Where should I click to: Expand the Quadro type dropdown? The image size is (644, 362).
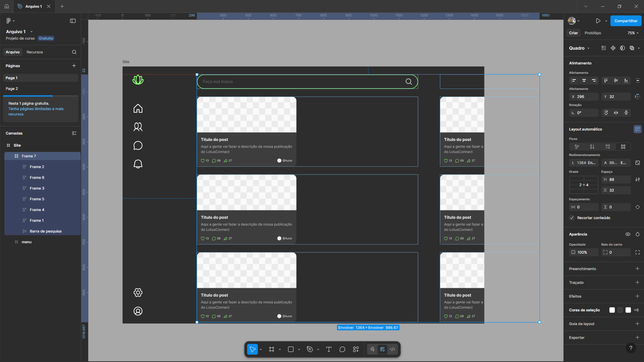[x=579, y=48]
